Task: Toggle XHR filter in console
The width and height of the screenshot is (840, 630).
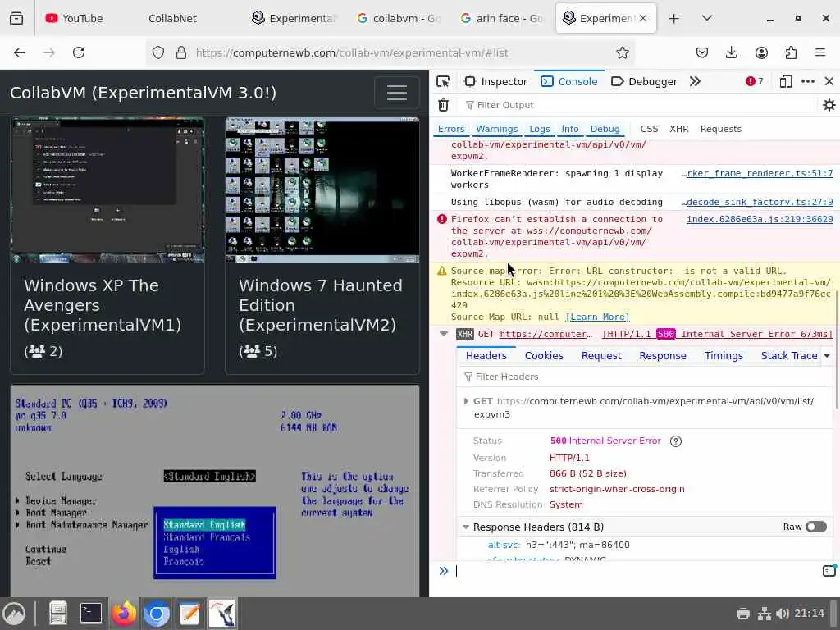Action: tap(678, 129)
